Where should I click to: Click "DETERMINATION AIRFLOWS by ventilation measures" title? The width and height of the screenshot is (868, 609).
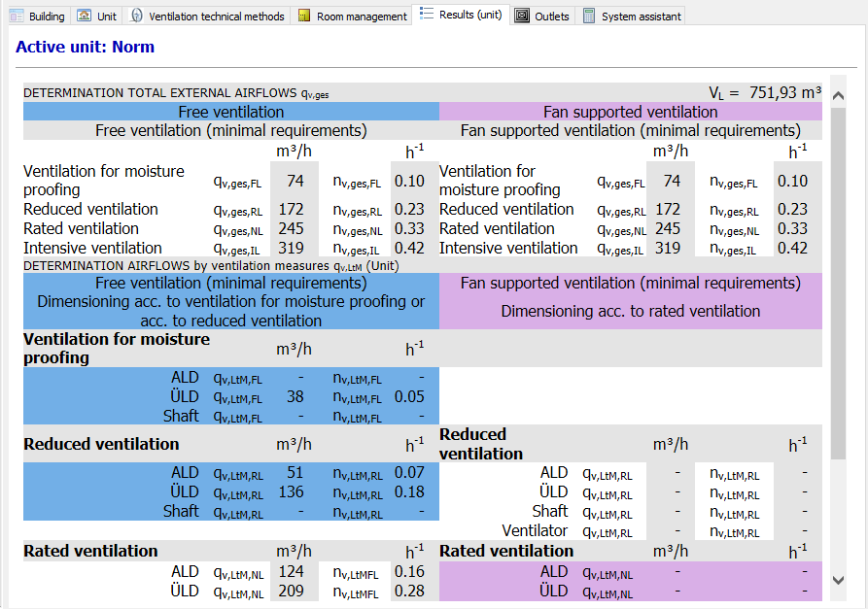[x=211, y=266]
